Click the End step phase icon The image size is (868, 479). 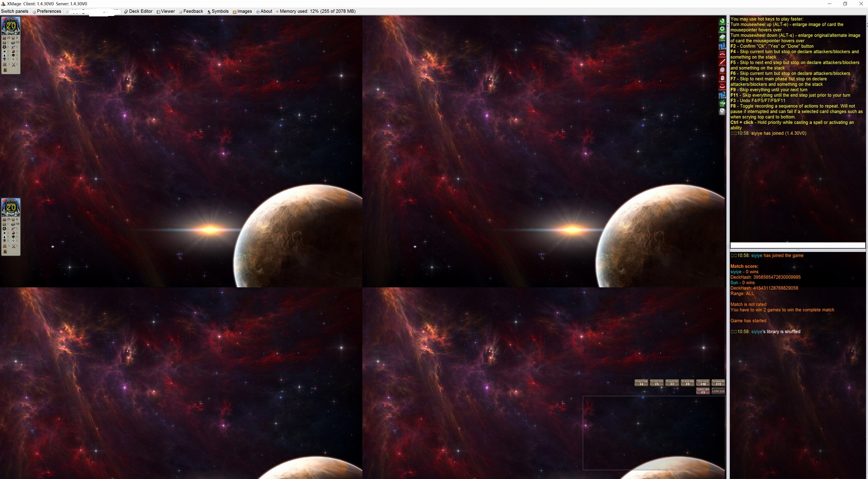[x=722, y=103]
